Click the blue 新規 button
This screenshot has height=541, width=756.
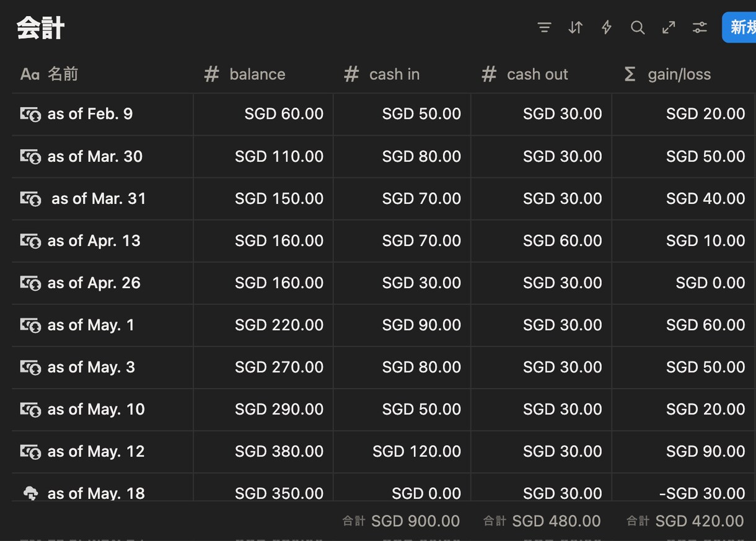click(x=739, y=27)
